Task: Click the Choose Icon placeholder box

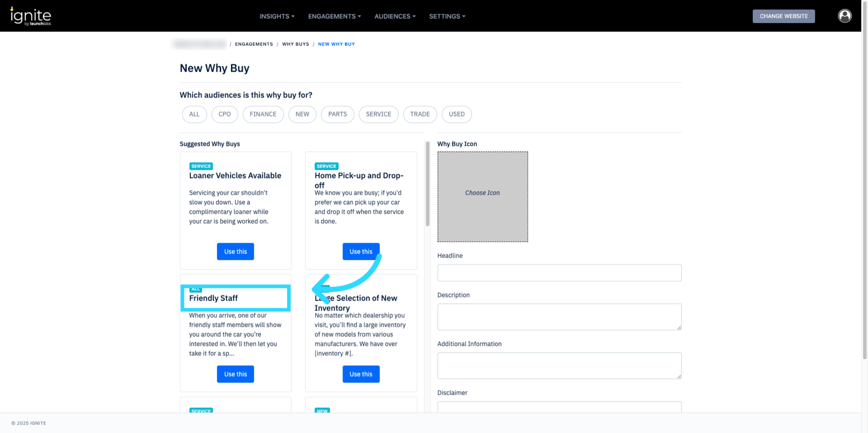Action: (x=482, y=196)
